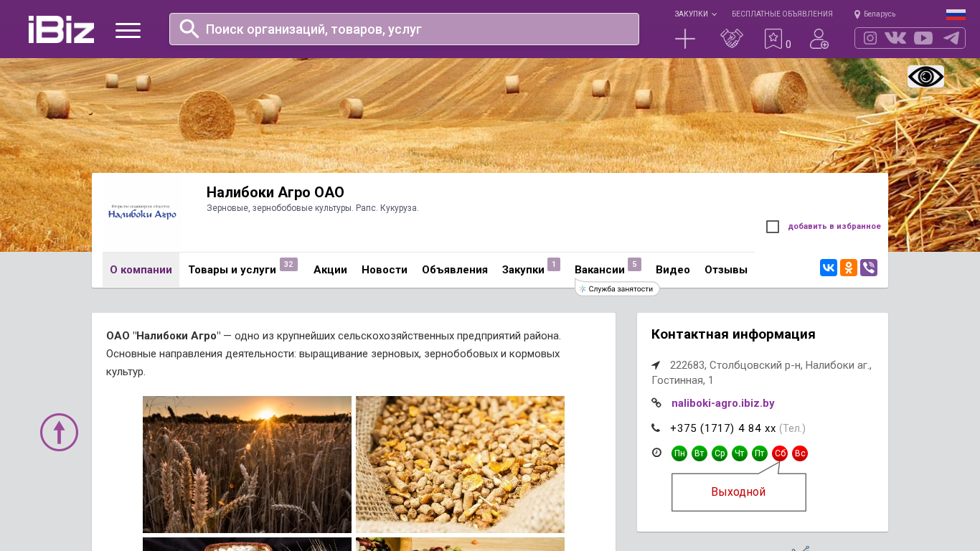Share company page via Viber
This screenshot has width=980, height=551.
(869, 268)
